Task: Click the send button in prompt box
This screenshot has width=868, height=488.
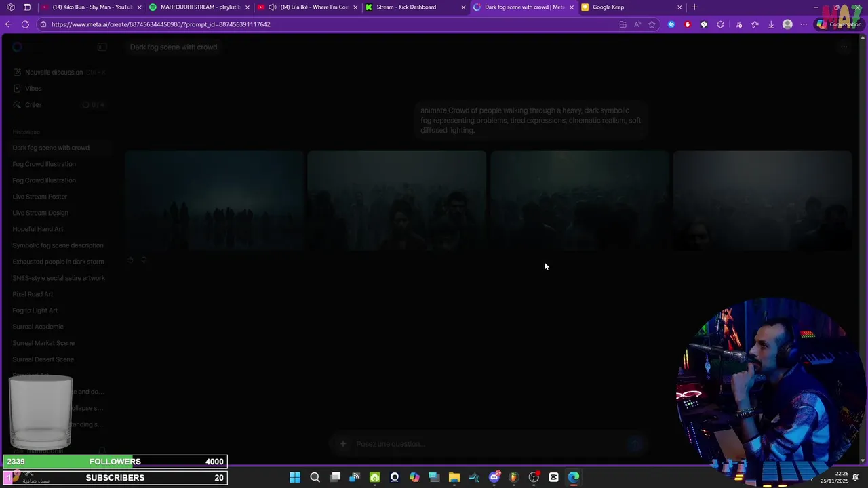Action: coord(635,444)
